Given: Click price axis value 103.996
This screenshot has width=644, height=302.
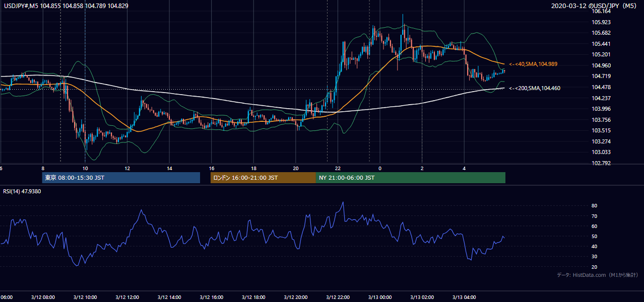Looking at the screenshot, I should [x=602, y=109].
